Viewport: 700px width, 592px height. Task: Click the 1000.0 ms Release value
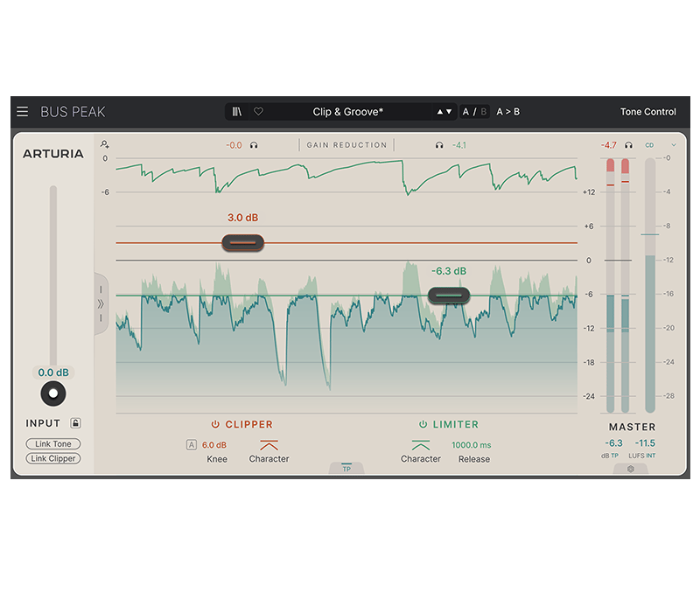472,445
